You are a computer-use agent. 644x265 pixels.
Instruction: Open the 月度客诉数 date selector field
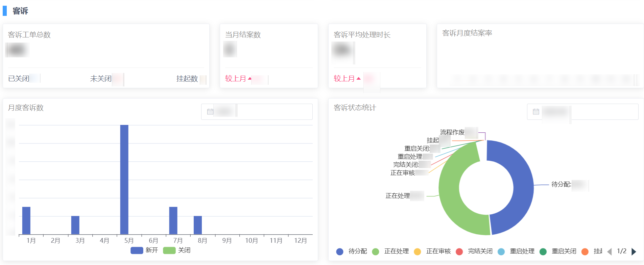click(257, 112)
